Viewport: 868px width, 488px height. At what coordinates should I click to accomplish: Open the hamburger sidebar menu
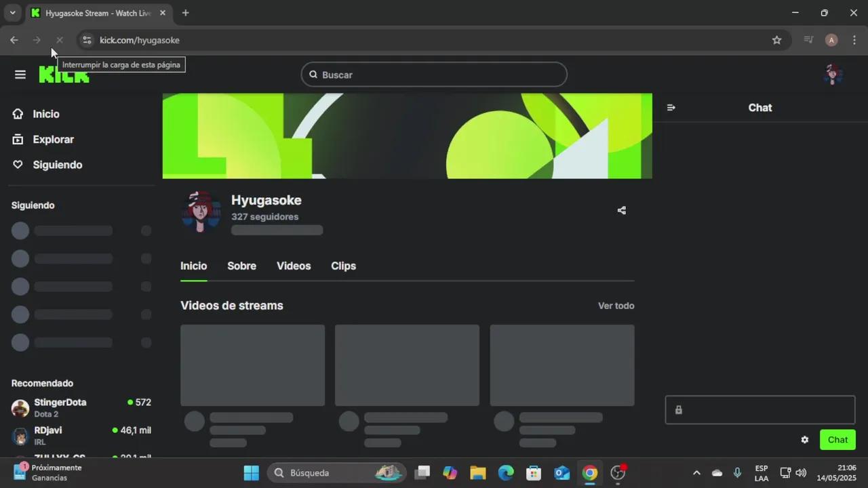20,75
